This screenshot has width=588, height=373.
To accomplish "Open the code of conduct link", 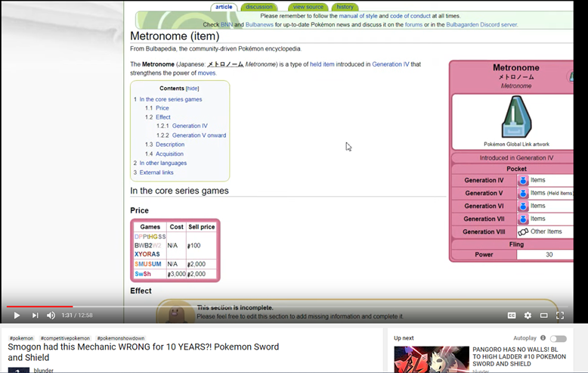I will click(x=410, y=16).
